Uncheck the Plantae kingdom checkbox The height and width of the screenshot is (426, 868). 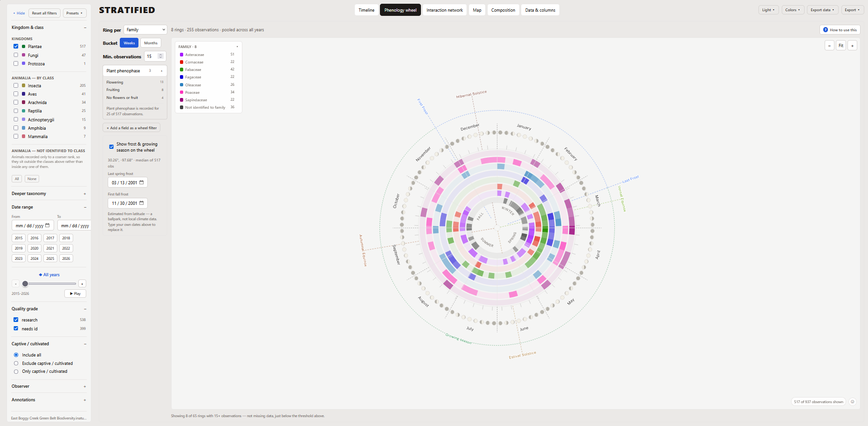point(16,46)
